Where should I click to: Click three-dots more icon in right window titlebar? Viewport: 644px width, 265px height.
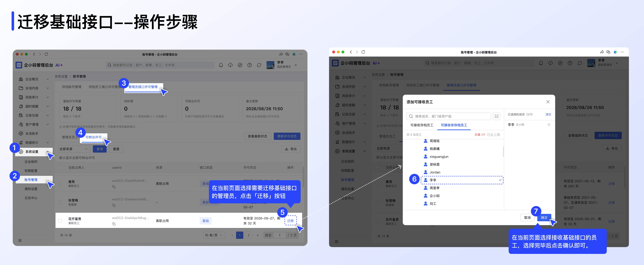[622, 52]
